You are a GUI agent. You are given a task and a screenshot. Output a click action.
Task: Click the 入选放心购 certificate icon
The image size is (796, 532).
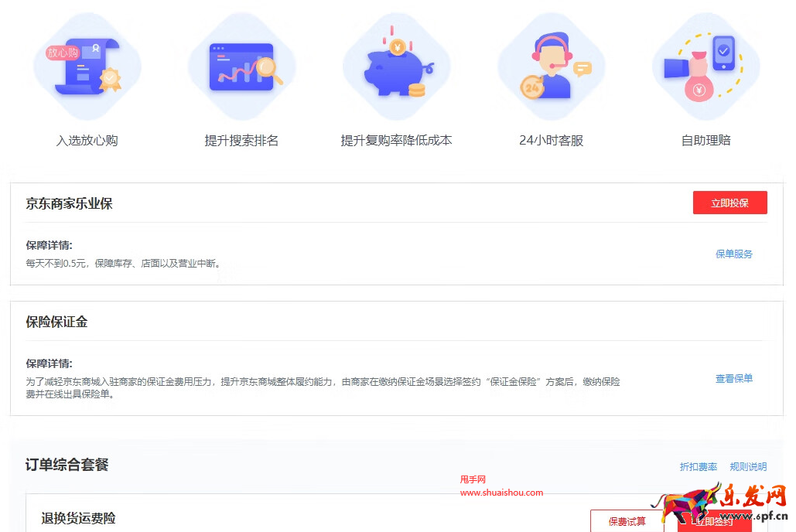87,66
